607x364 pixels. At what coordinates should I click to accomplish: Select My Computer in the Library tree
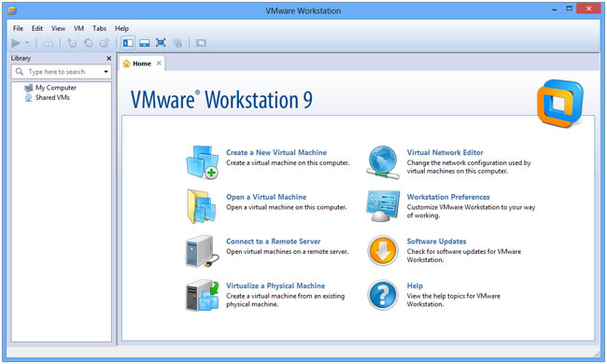pyautogui.click(x=56, y=88)
